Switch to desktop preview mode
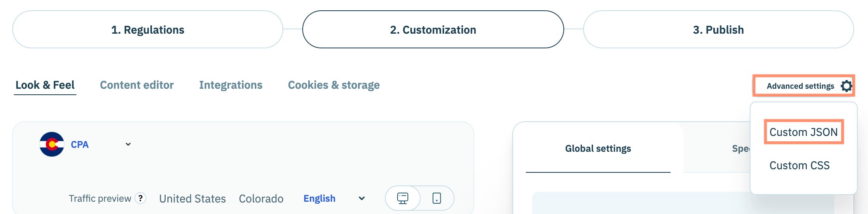The image size is (868, 214). tap(403, 198)
